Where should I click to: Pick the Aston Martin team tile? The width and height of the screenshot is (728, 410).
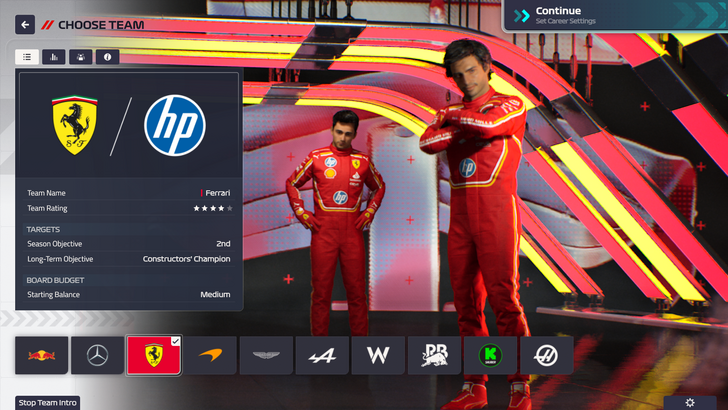pos(266,355)
